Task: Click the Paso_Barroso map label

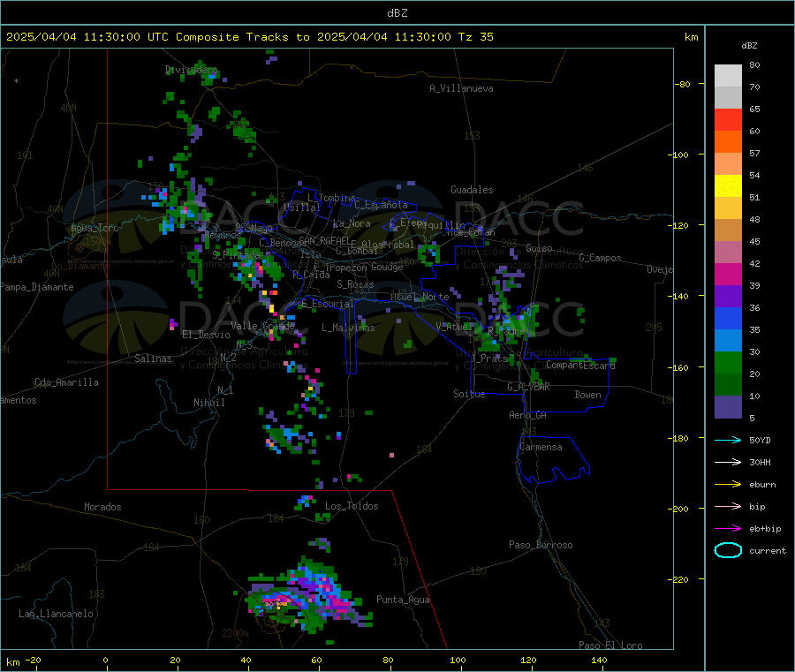Action: coord(541,546)
